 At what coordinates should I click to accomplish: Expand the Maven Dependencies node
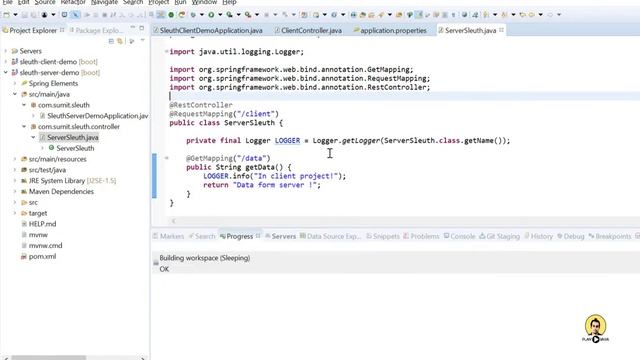pos(15,191)
